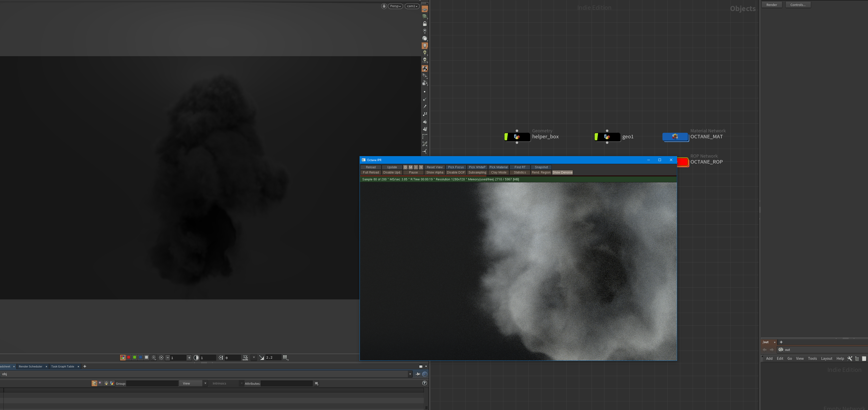The image size is (868, 410).
Task: Click the Snapshot button in Octane IPR
Action: coord(541,167)
